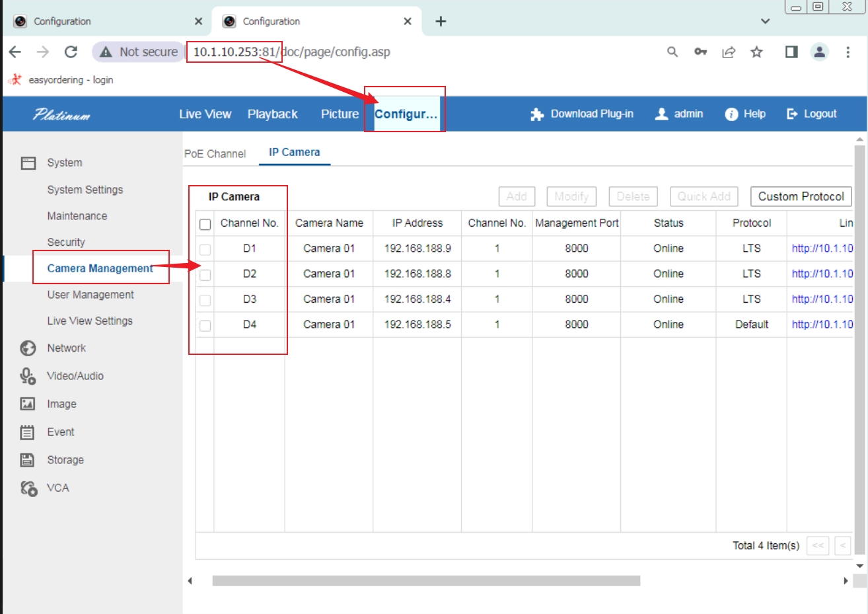
Task: Open Security in sidebar
Action: click(66, 242)
